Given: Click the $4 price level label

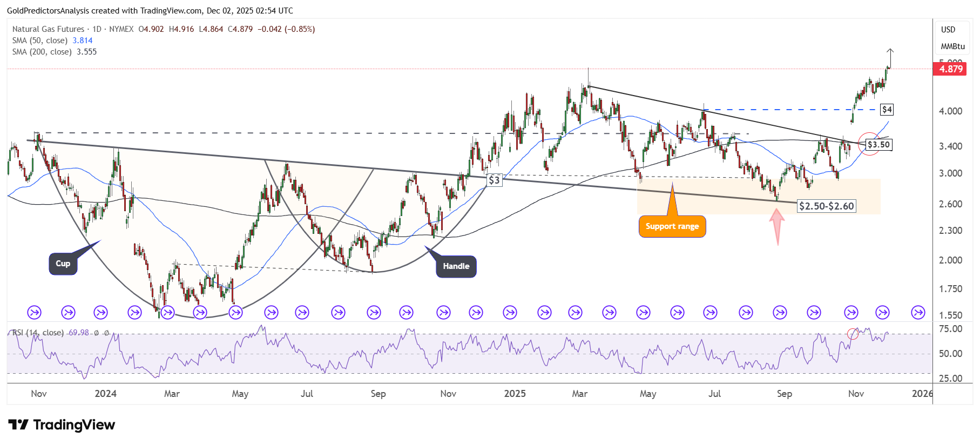Looking at the screenshot, I should click(887, 110).
